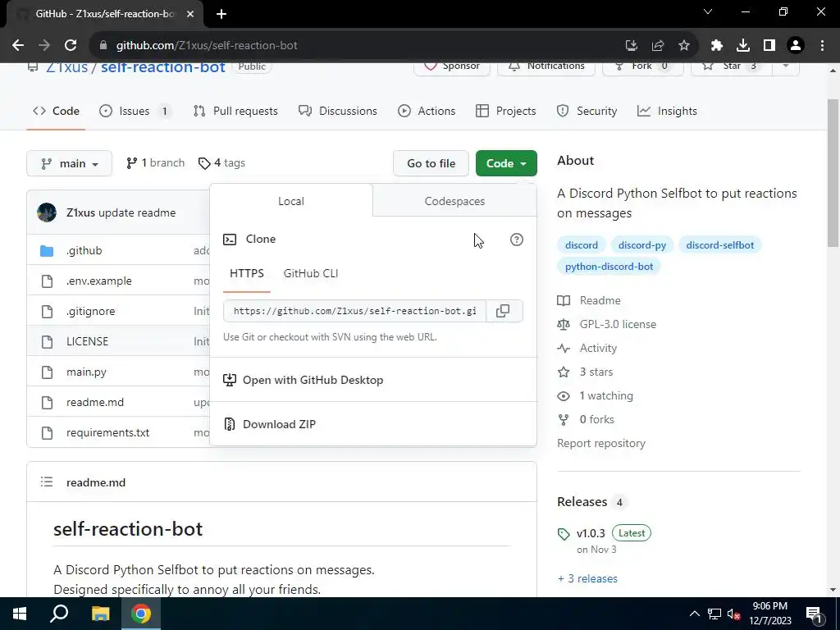840x630 pixels.
Task: Open the Chrome profile avatar icon
Action: pyautogui.click(x=796, y=46)
